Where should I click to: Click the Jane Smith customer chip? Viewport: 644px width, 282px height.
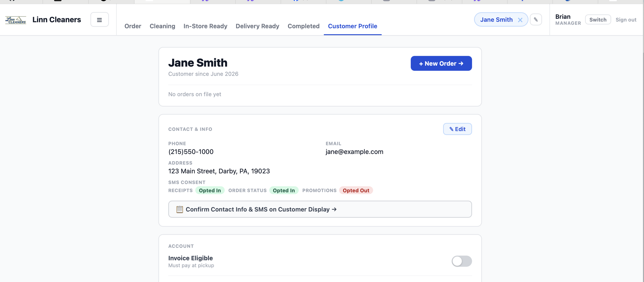pos(496,20)
